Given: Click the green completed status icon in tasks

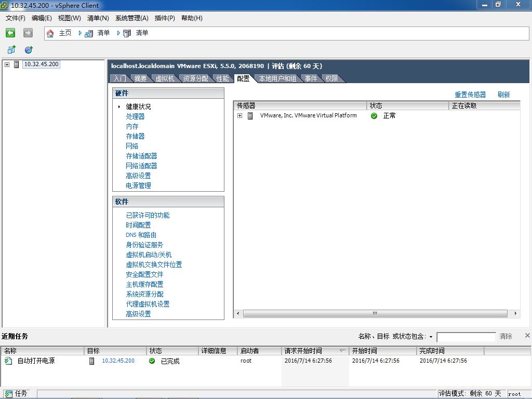Looking at the screenshot, I should (152, 361).
